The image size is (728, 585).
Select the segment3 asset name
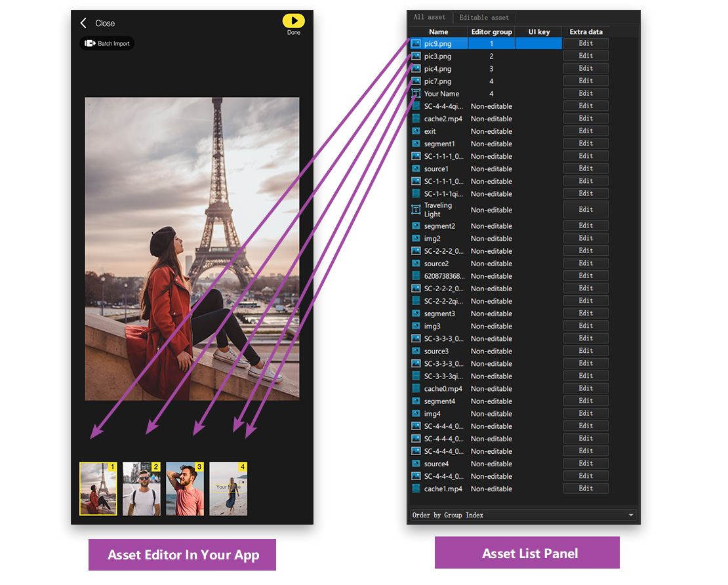coord(439,314)
